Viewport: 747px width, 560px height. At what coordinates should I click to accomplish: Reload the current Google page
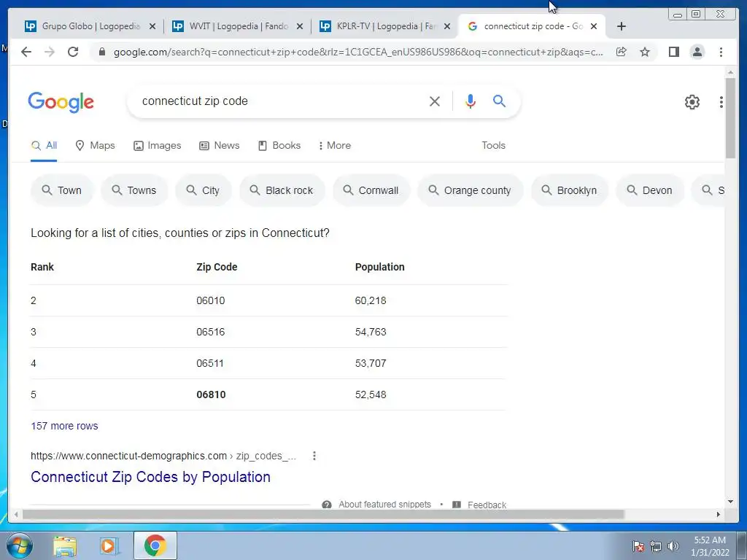pos(73,52)
